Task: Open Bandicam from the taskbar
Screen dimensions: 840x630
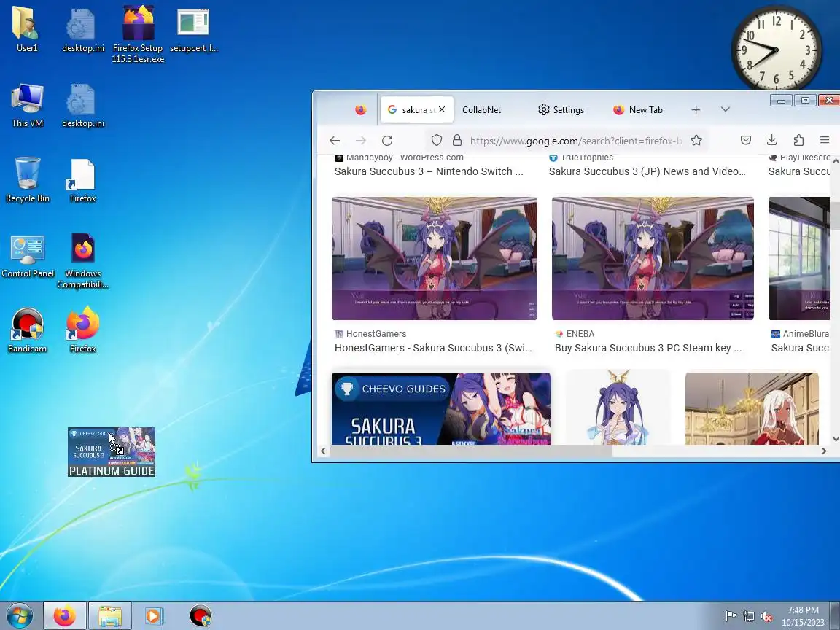Action: 201,615
